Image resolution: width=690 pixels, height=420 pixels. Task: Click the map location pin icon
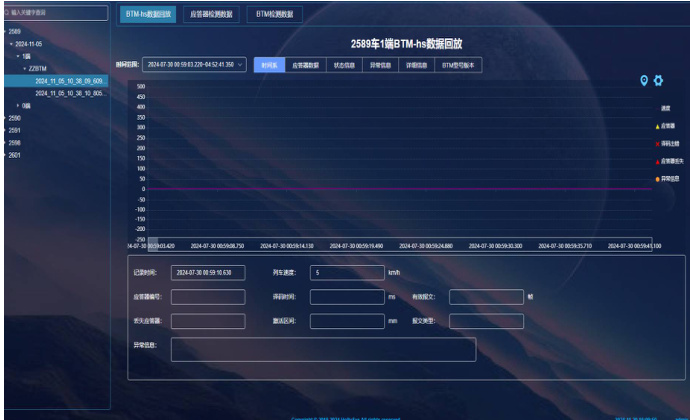point(644,81)
